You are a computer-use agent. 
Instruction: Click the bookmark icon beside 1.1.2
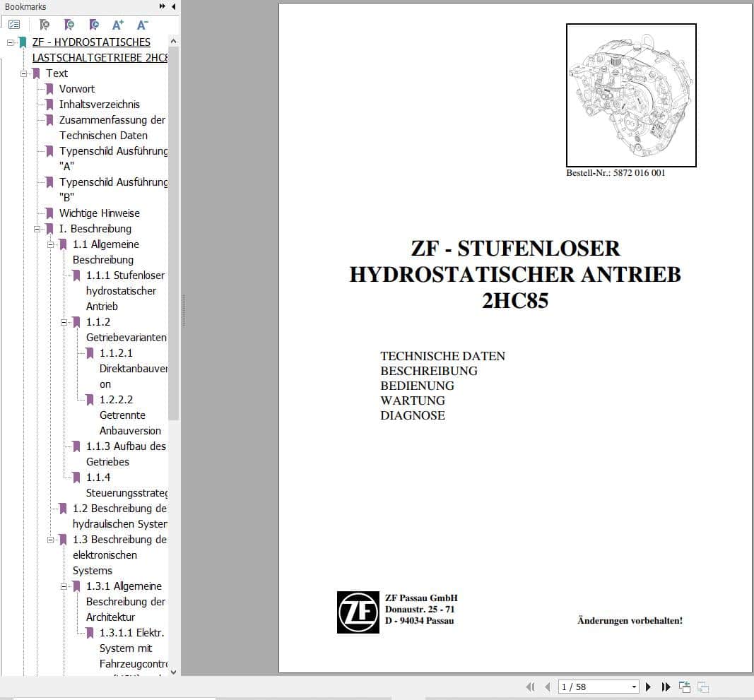(76, 322)
